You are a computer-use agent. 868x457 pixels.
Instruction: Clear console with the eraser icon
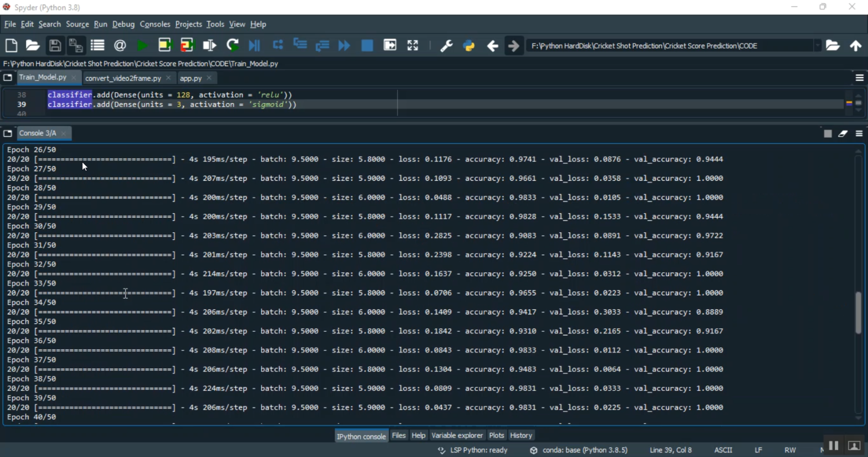tap(843, 133)
